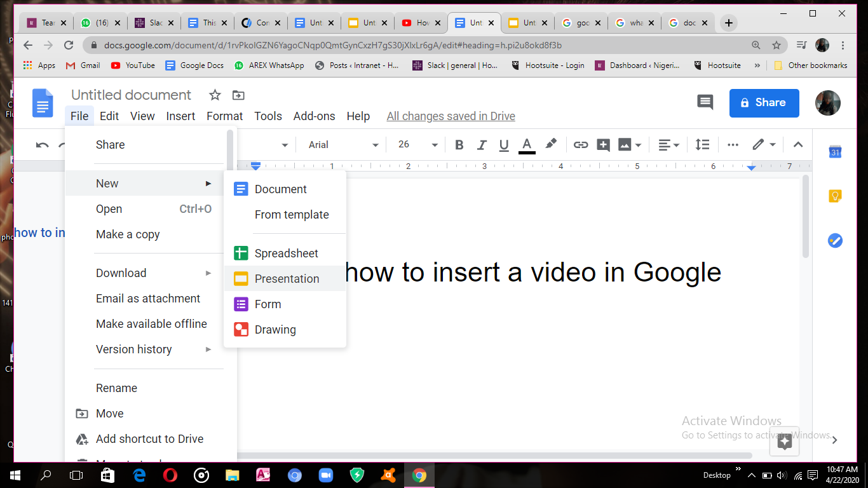Image resolution: width=868 pixels, height=488 pixels.
Task: Click All changes saved in Drive link
Action: [451, 116]
